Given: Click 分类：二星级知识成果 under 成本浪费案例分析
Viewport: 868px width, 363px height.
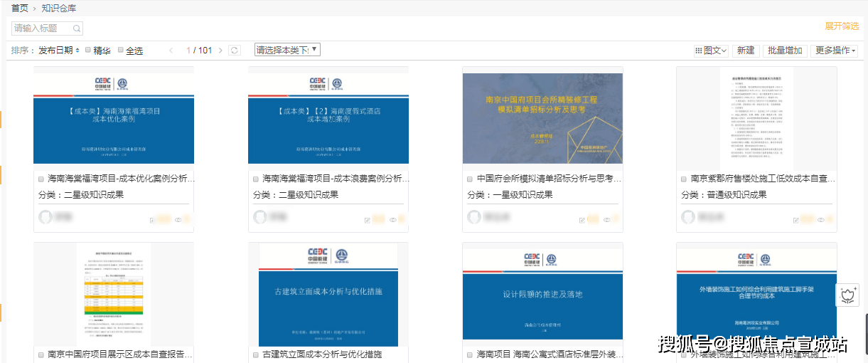Looking at the screenshot, I should 296,195.
